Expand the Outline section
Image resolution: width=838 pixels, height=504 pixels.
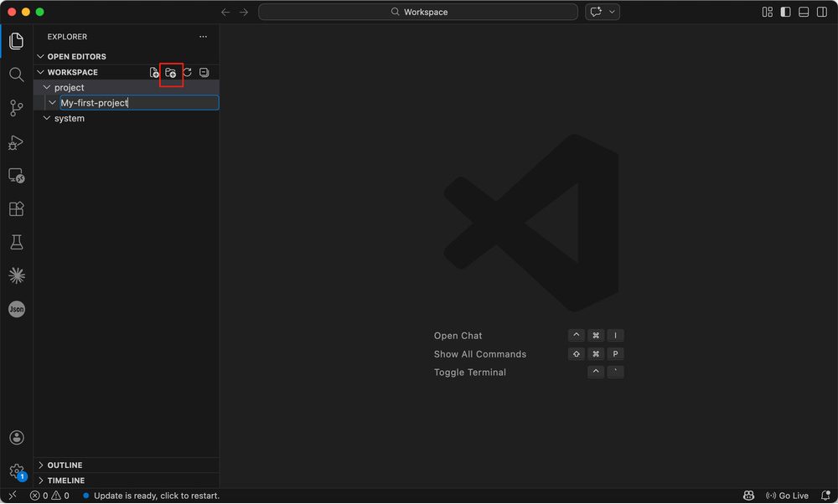pyautogui.click(x=65, y=465)
